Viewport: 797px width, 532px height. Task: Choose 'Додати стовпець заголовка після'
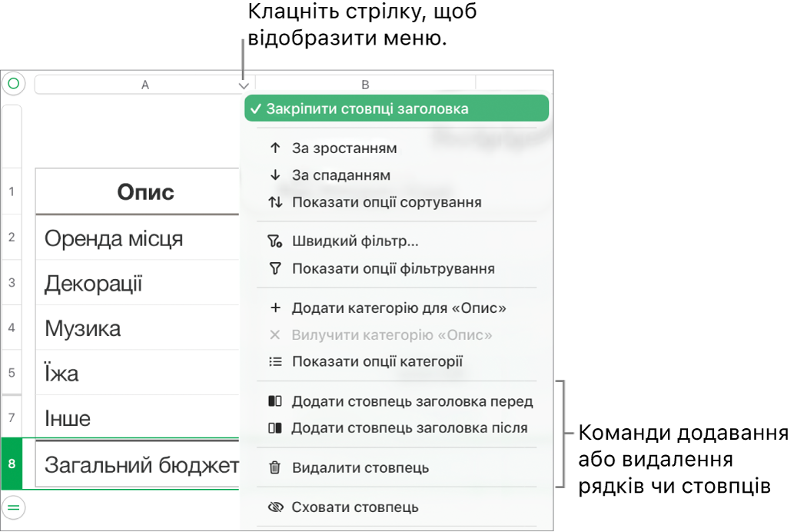click(x=409, y=428)
